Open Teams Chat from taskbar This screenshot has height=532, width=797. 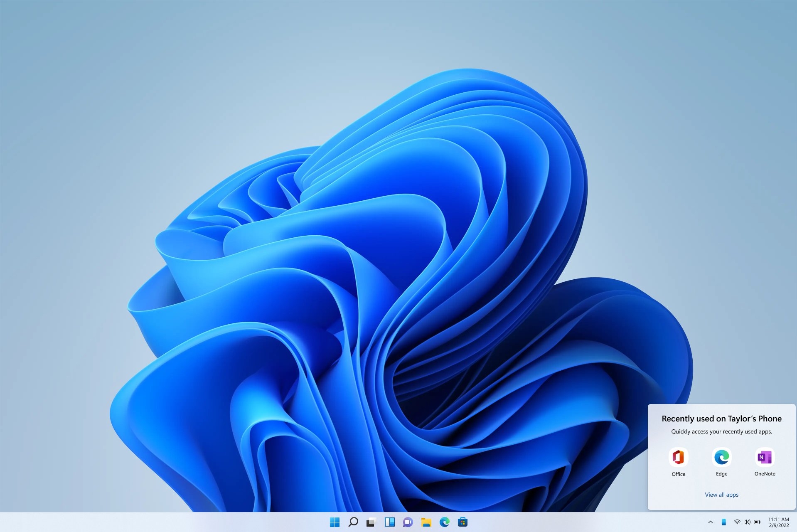point(408,522)
